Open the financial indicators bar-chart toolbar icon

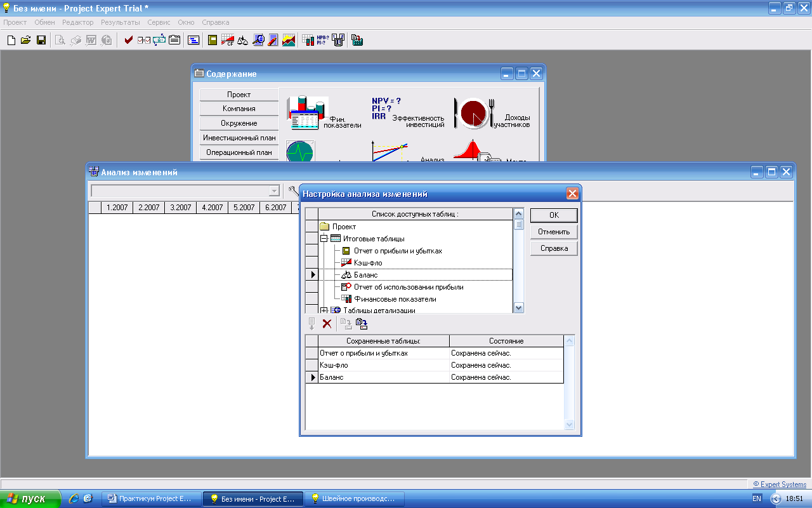(x=308, y=40)
